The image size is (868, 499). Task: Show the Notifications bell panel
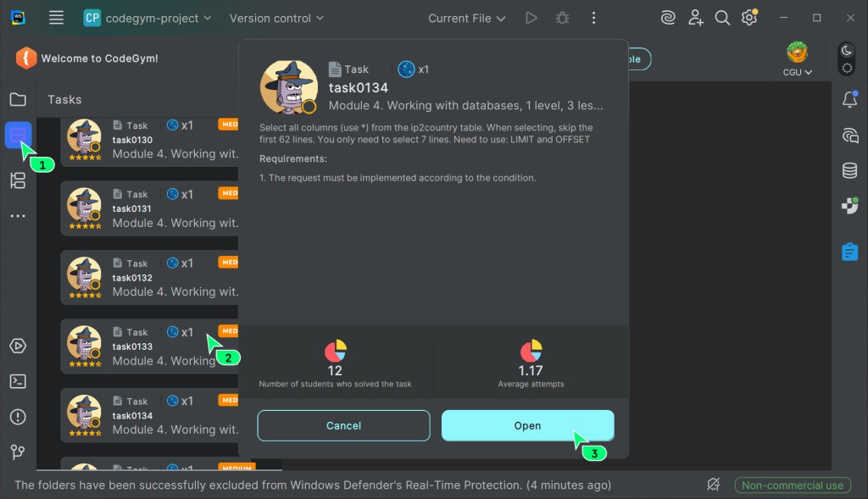tap(849, 100)
